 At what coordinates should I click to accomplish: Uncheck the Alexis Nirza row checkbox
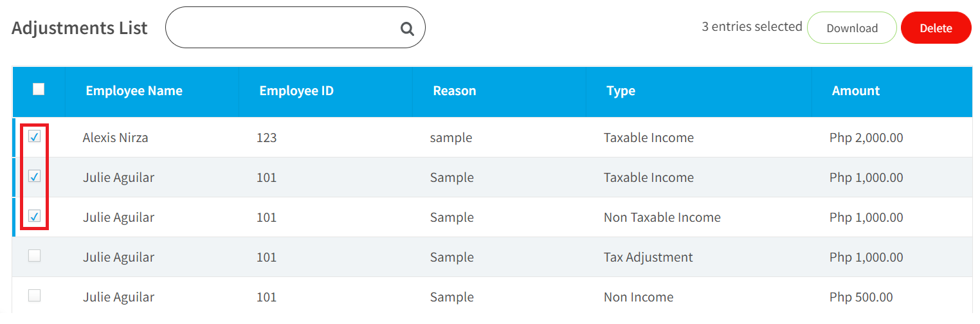pos(35,136)
